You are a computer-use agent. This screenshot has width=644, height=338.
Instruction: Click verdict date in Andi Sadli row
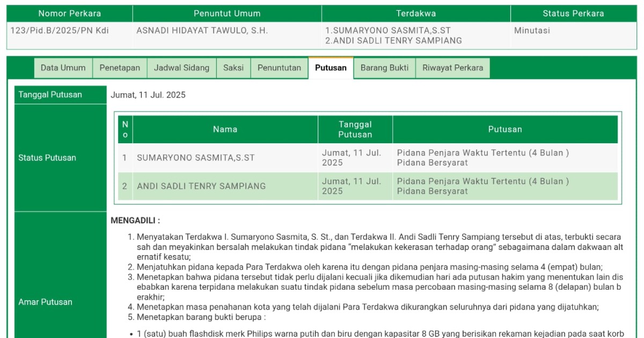click(x=352, y=186)
